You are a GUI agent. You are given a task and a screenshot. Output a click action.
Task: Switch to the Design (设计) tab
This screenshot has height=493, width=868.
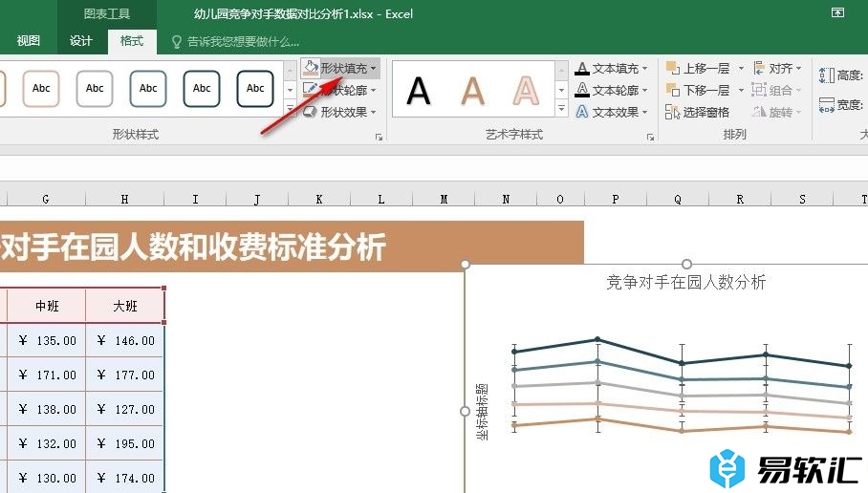(81, 41)
